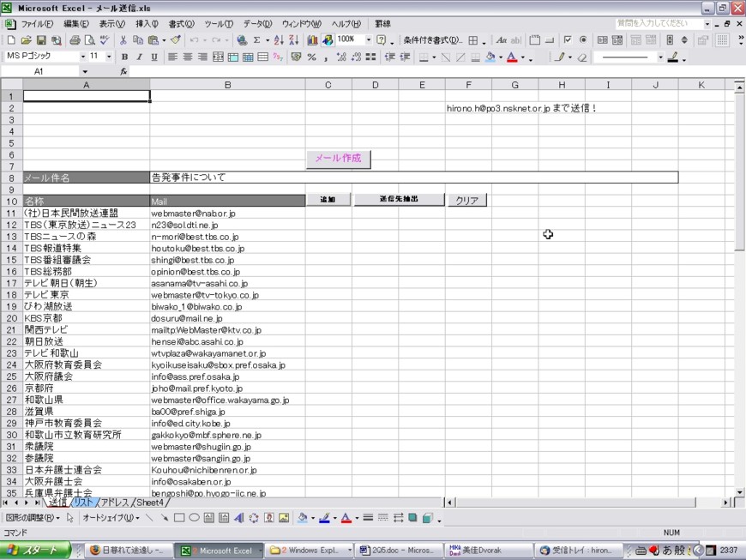Open conditional formatting (条件付き書式)

(x=432, y=40)
